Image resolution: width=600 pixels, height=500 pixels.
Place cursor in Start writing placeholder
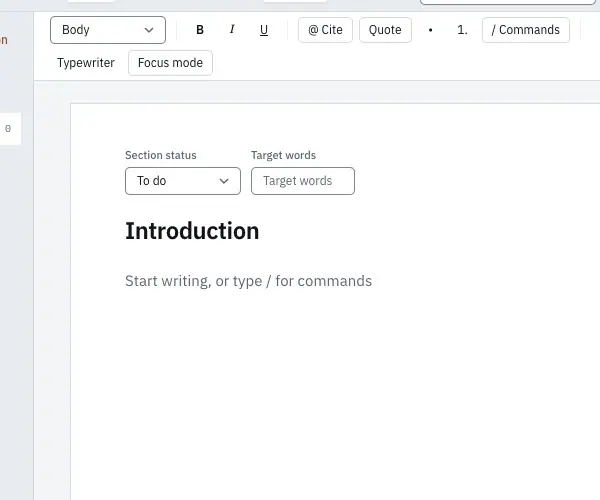[x=248, y=281]
